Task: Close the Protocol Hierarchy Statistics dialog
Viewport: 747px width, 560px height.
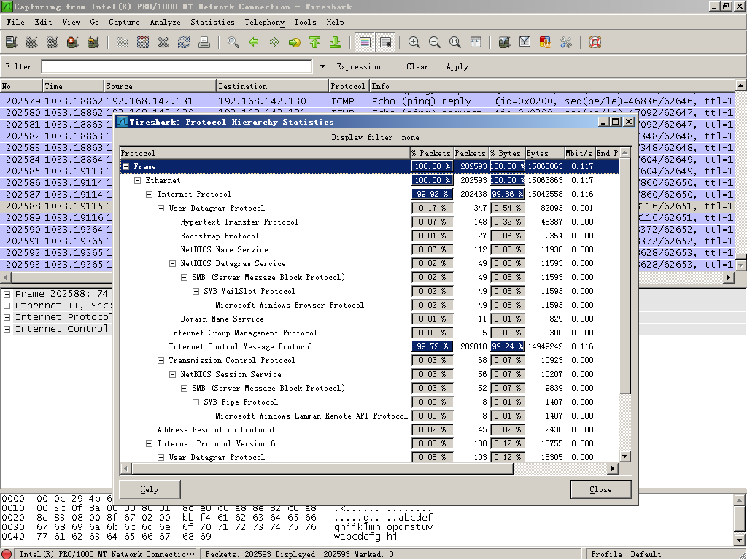Action: pos(601,489)
